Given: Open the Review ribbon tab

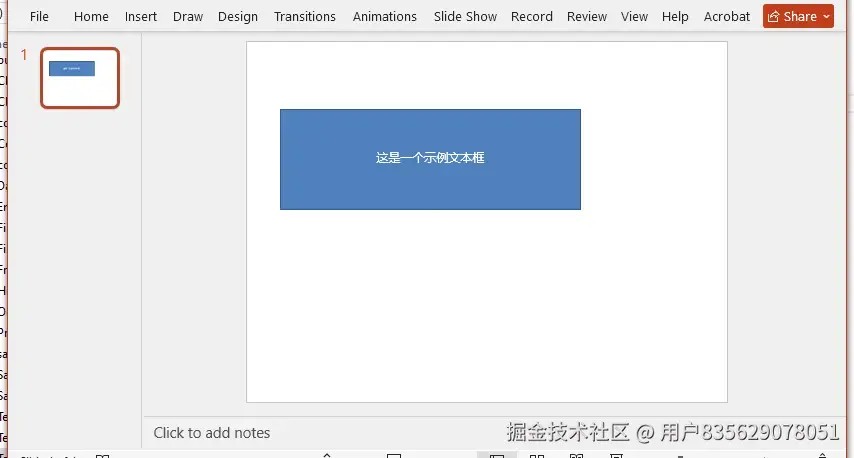Looking at the screenshot, I should pos(587,17).
